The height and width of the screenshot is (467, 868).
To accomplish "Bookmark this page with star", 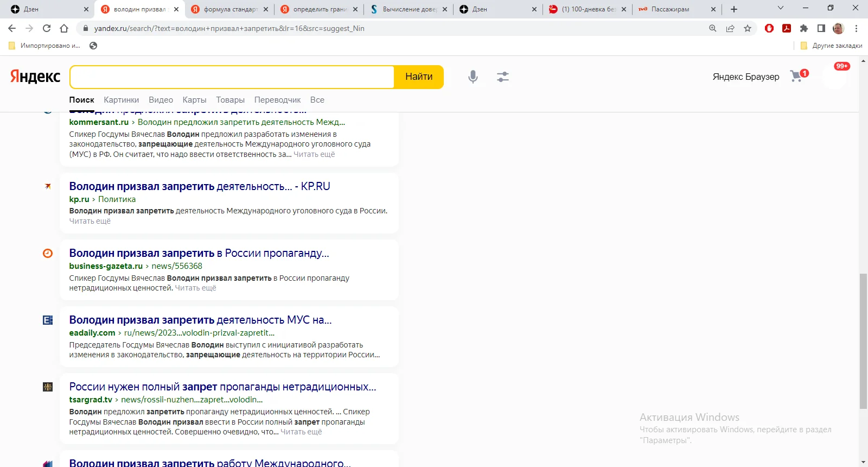I will (x=748, y=28).
